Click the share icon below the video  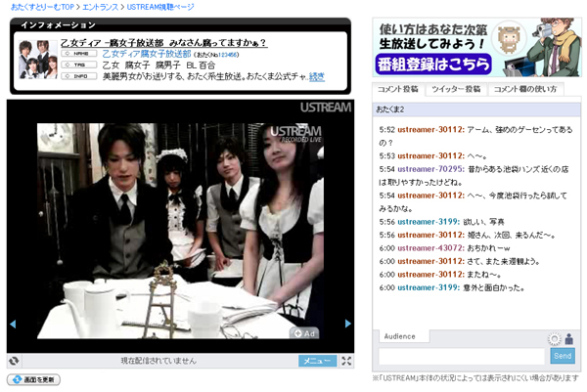click(14, 361)
